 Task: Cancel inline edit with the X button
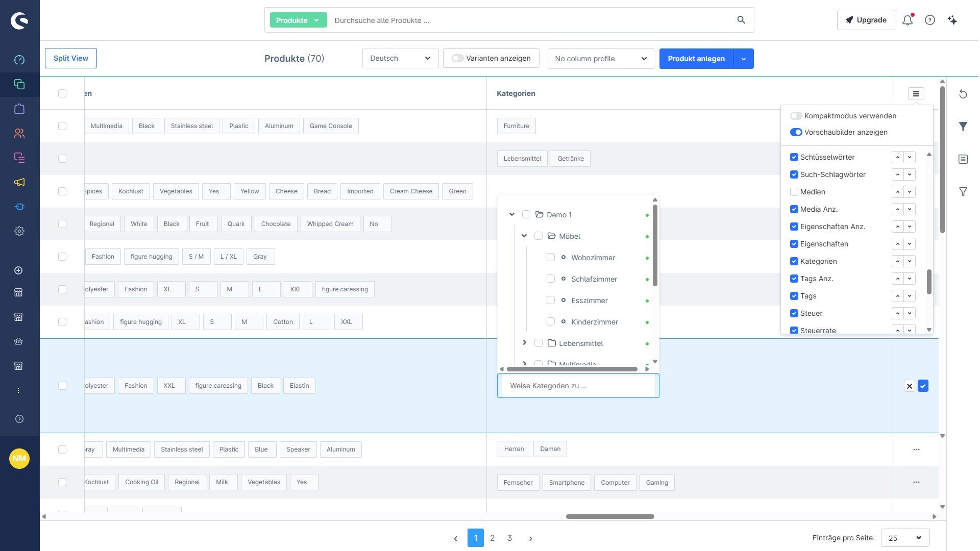(x=910, y=386)
